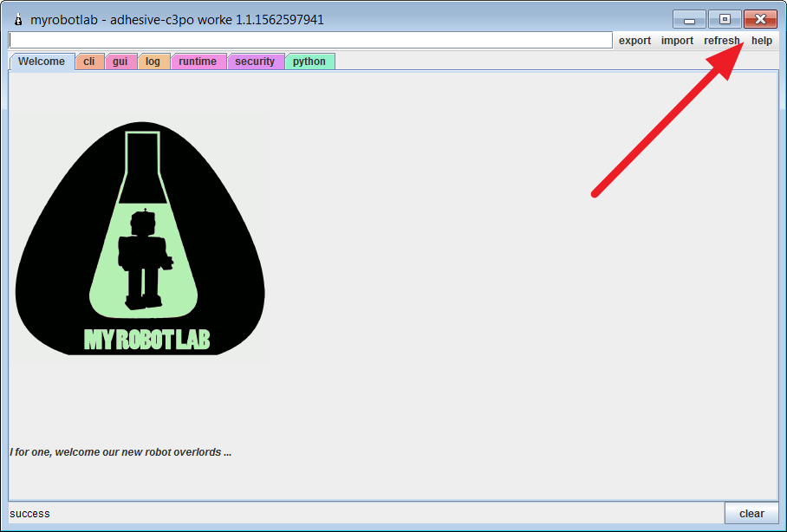Viewport: 787px width, 532px height.
Task: Minimize the myrobotlab window
Action: tap(689, 20)
